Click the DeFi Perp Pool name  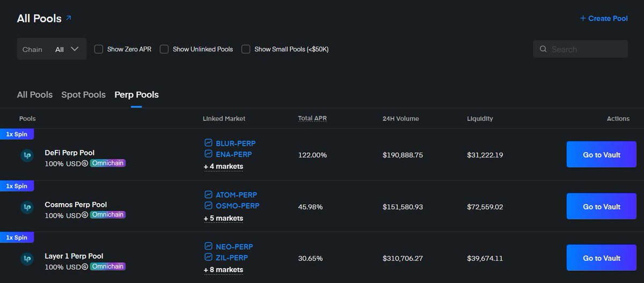pos(70,153)
